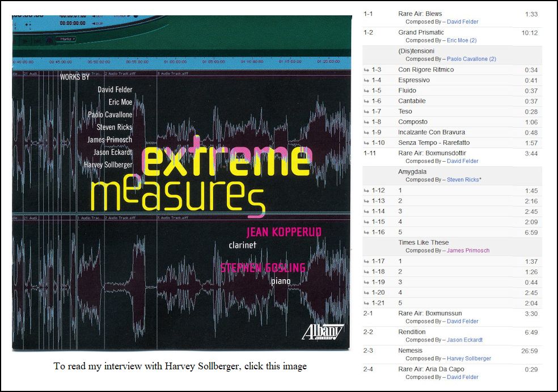The height and width of the screenshot is (392, 558).
Task: Select track Composto
Action: 413,122
